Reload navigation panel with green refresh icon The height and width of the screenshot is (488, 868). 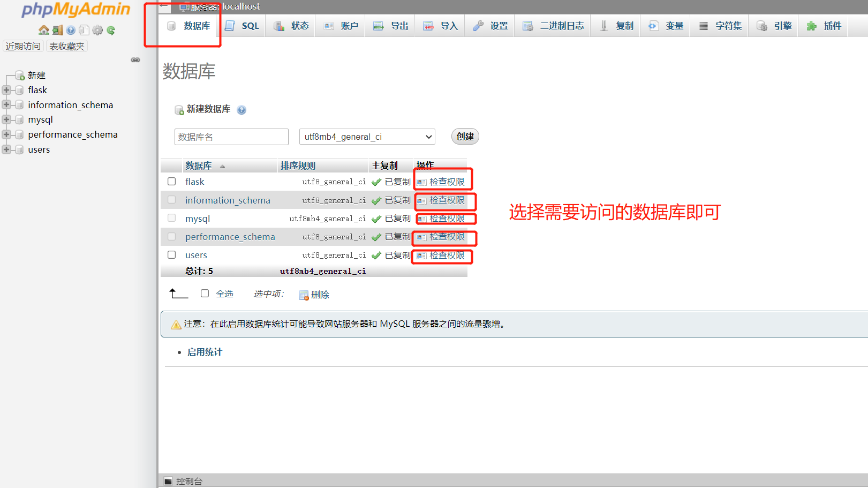(111, 30)
